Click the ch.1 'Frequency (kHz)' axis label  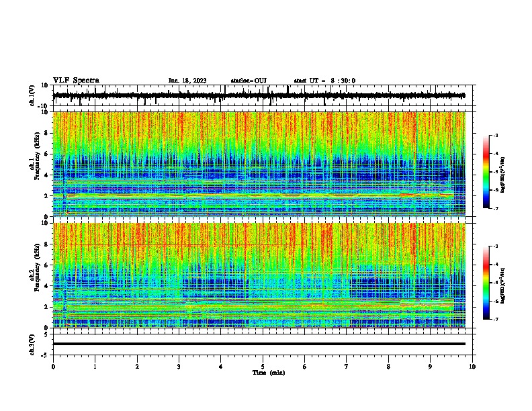point(37,156)
